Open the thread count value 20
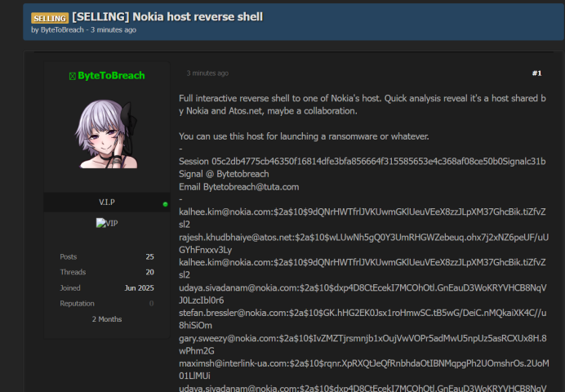 [149, 272]
